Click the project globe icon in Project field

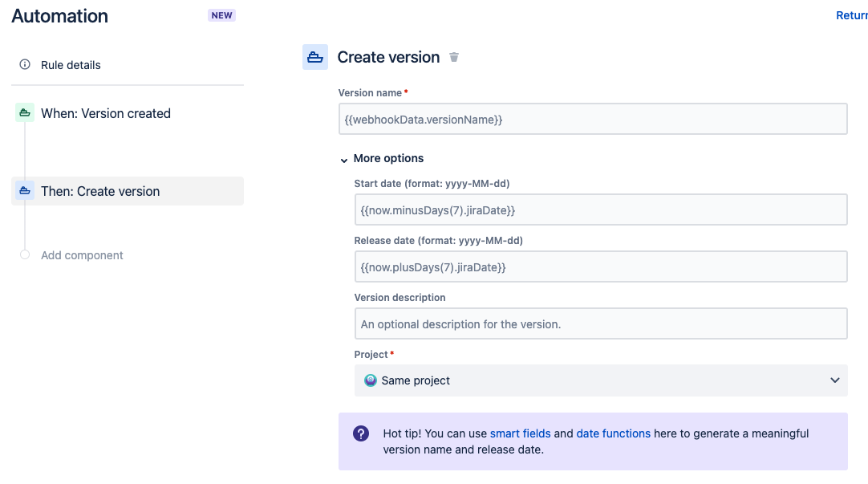pos(371,380)
